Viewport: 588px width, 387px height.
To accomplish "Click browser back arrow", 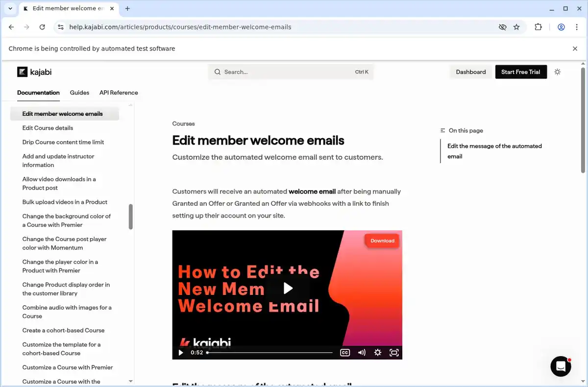I will tap(11, 27).
